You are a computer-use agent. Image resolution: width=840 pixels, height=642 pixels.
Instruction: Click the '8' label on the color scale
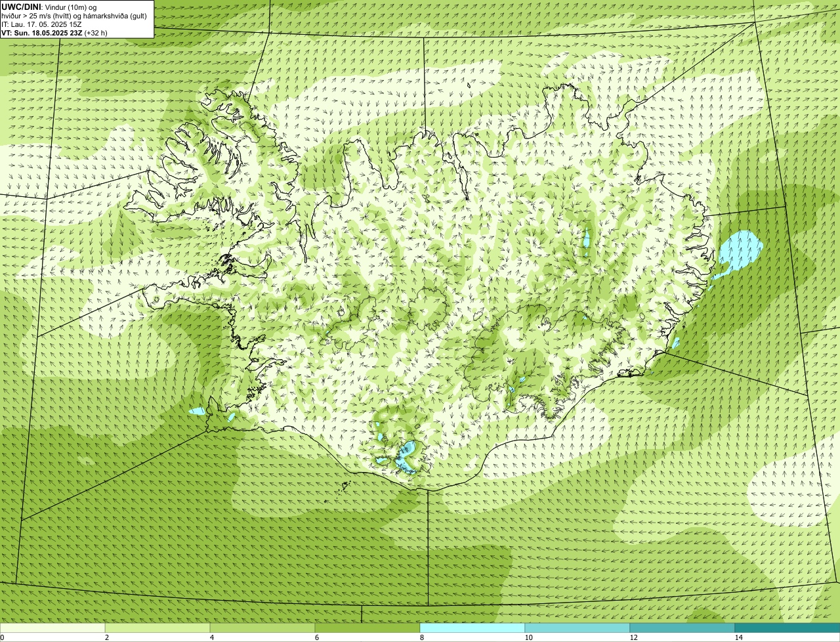[421, 637]
